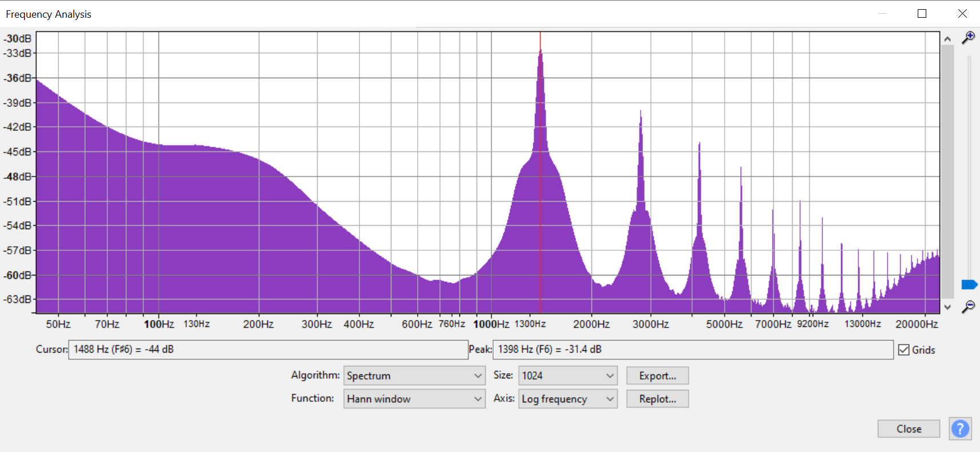This screenshot has width=980, height=452.
Task: Maximize the Frequency Analysis window
Action: point(922,13)
